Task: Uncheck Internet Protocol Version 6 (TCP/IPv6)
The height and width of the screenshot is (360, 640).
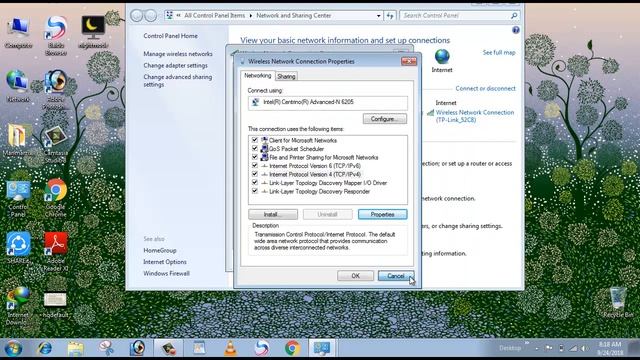Action: pyautogui.click(x=255, y=166)
